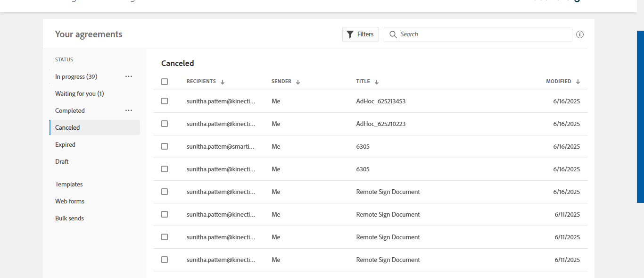
Task: Sort by Modified date arrow
Action: (578, 82)
